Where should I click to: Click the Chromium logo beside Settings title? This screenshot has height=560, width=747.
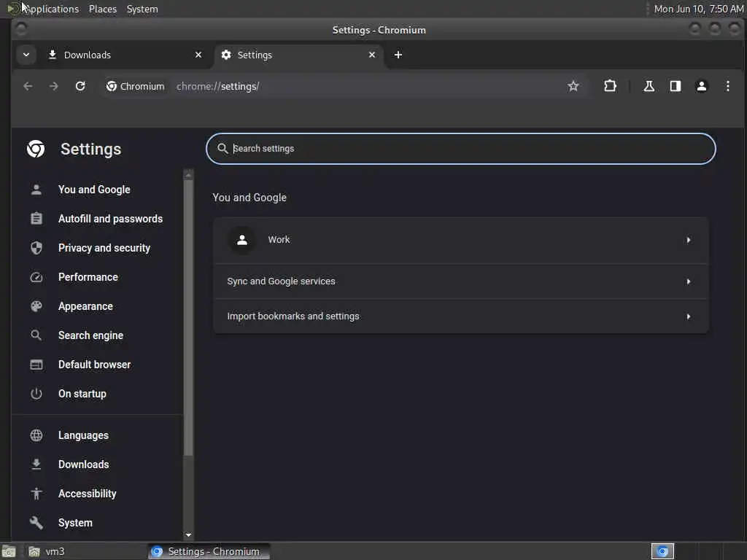[x=36, y=149]
